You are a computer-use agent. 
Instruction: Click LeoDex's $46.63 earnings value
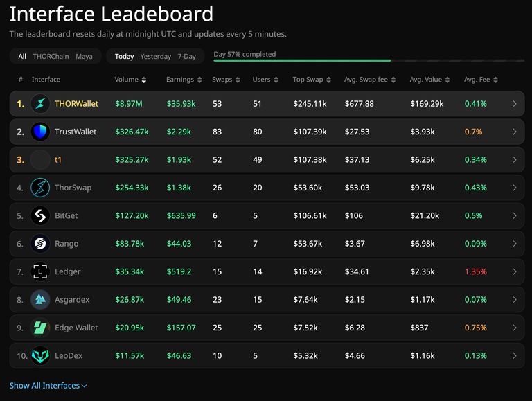(179, 355)
